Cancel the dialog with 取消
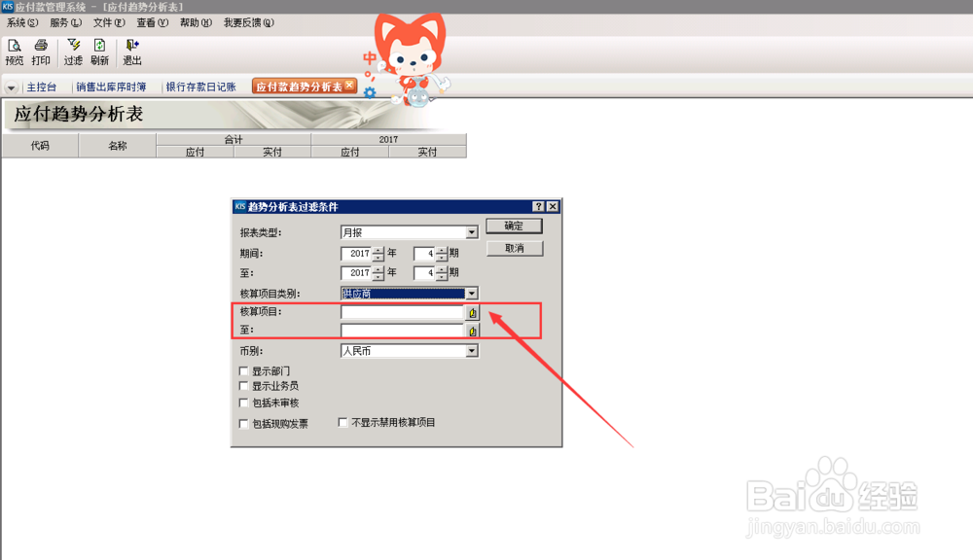This screenshot has height=560, width=973. [515, 248]
